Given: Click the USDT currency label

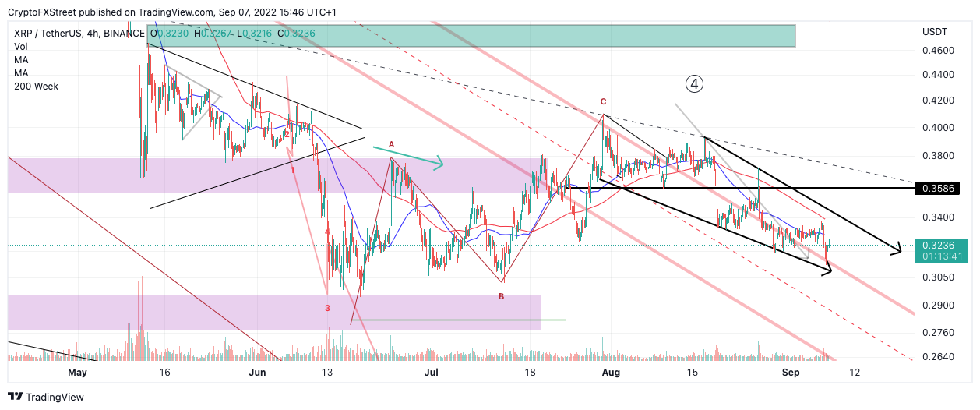Looking at the screenshot, I should [x=933, y=32].
